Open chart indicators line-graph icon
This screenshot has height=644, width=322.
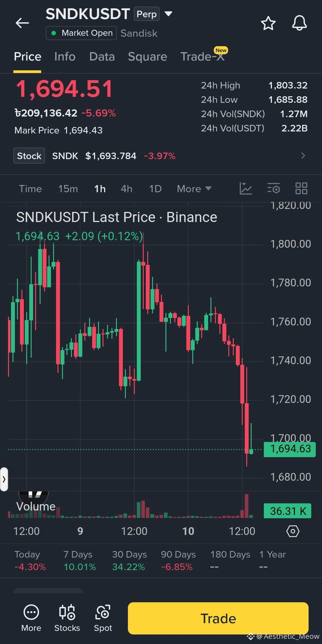(246, 189)
